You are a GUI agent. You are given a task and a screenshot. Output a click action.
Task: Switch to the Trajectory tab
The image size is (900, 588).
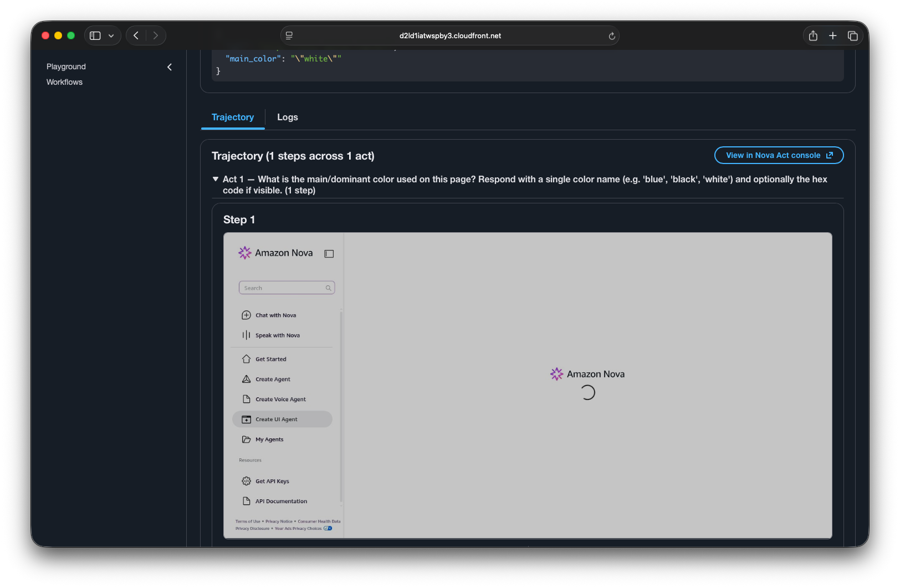coord(233,117)
